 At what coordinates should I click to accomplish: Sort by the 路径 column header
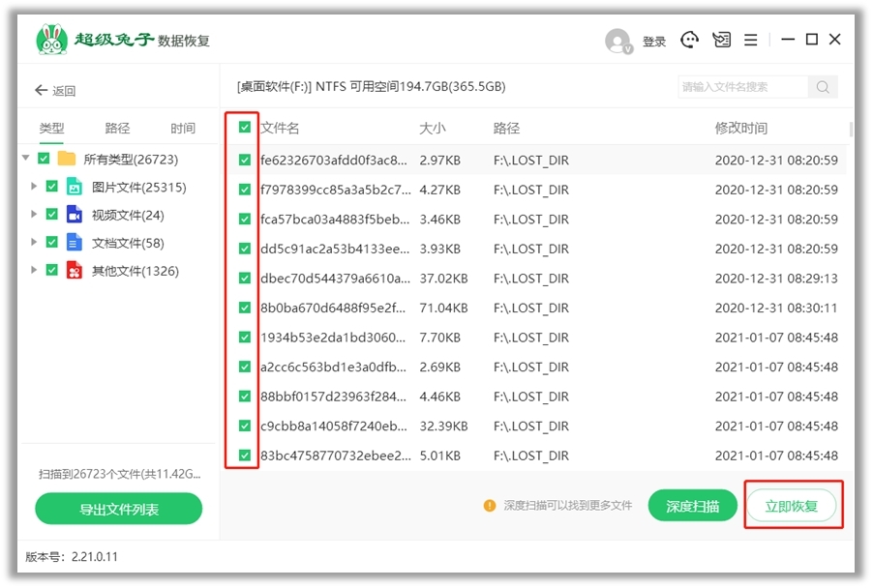pos(506,129)
